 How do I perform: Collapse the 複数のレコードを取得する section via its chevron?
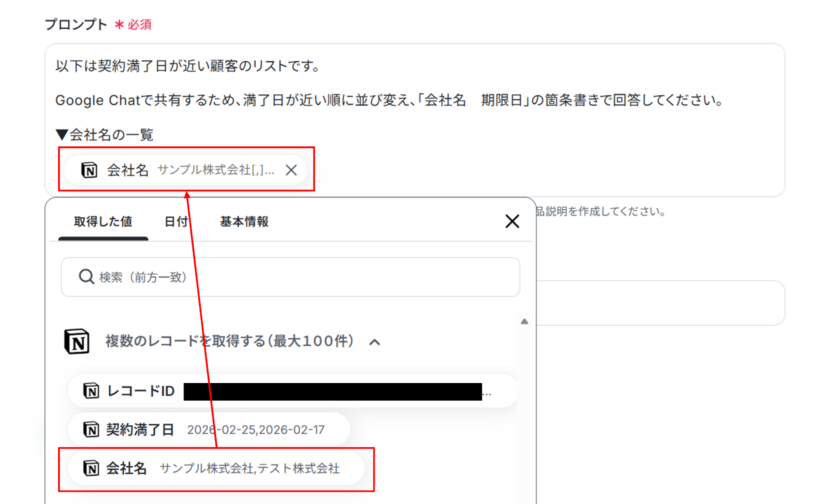coord(375,342)
